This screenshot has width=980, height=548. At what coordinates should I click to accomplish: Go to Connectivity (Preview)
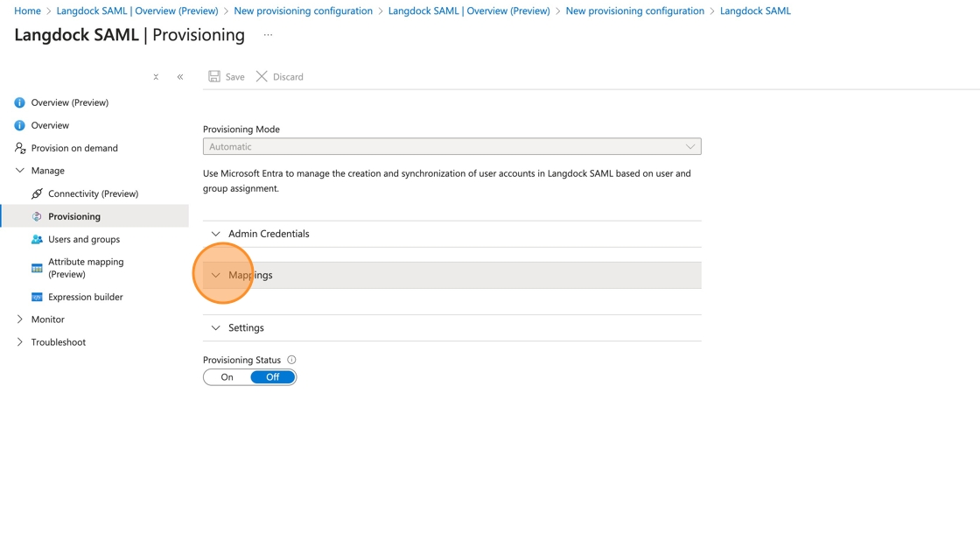pyautogui.click(x=93, y=194)
